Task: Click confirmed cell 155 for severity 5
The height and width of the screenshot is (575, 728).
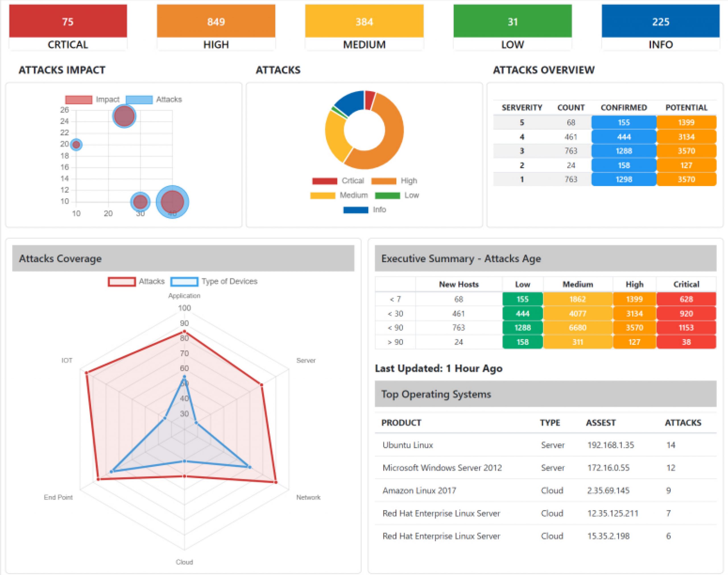Action: pos(624,123)
